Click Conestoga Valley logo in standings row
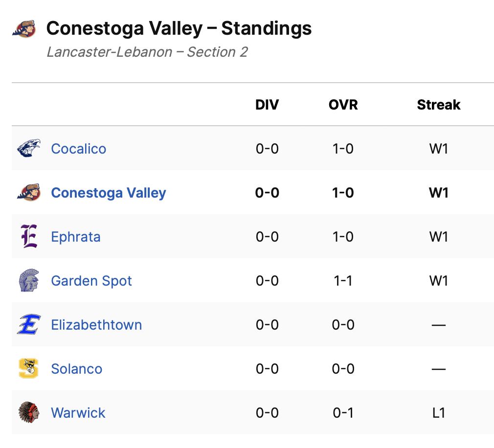Image resolution: width=494 pixels, height=448 pixels. tap(29, 192)
